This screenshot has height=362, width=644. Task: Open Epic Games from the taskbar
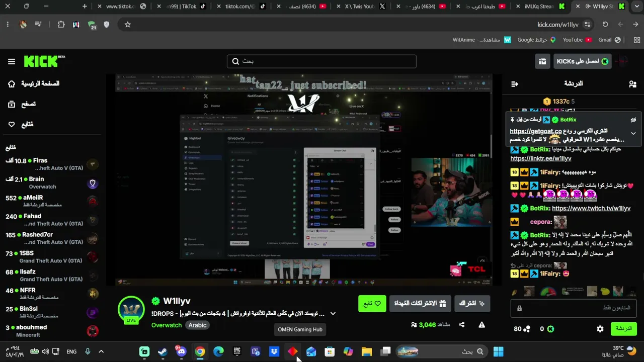point(237,351)
